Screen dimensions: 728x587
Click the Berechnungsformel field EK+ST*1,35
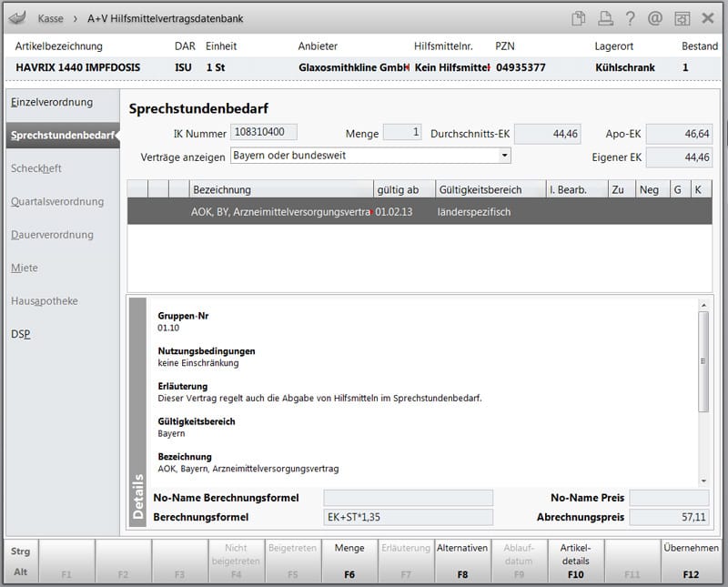tap(408, 517)
